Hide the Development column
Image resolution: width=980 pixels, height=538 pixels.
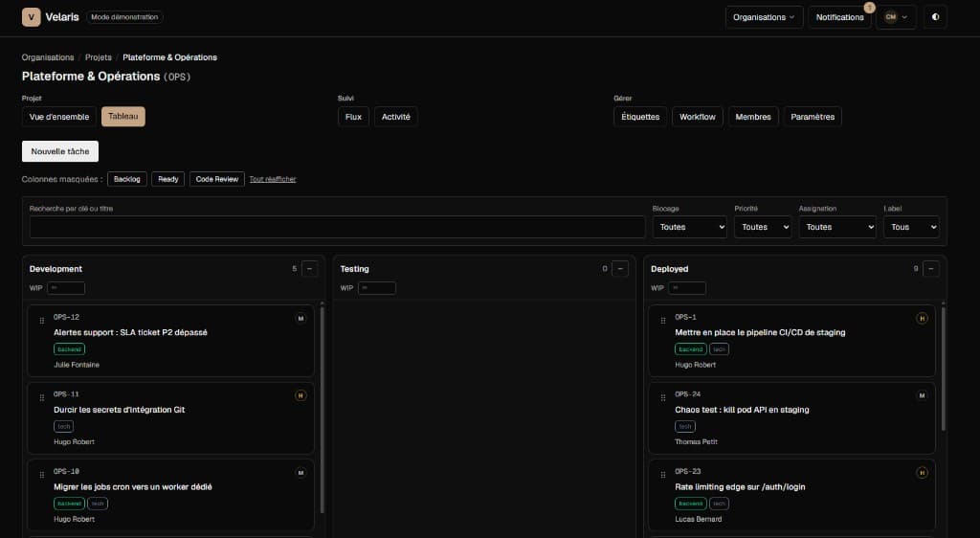pyautogui.click(x=309, y=269)
